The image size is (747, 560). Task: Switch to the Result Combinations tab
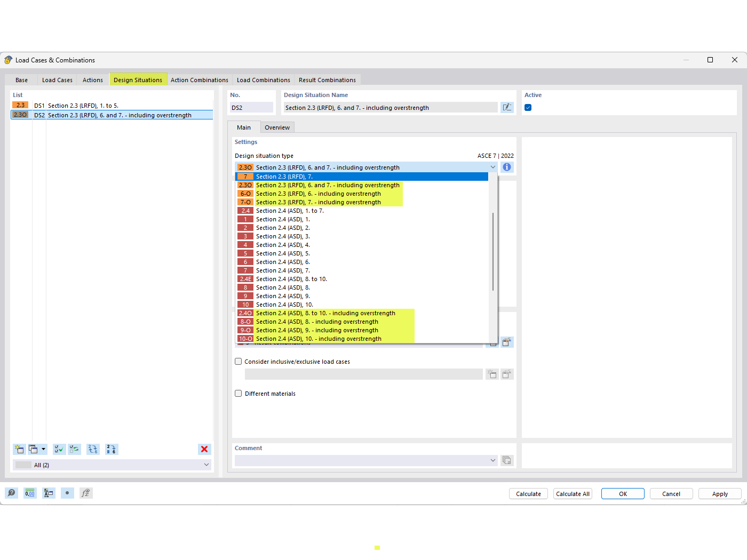(327, 79)
